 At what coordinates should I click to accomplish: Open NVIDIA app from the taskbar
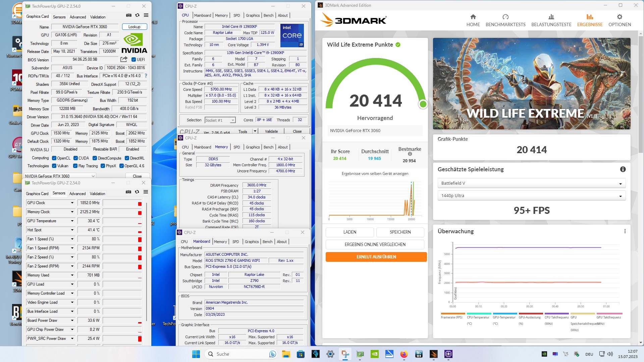pos(374,354)
